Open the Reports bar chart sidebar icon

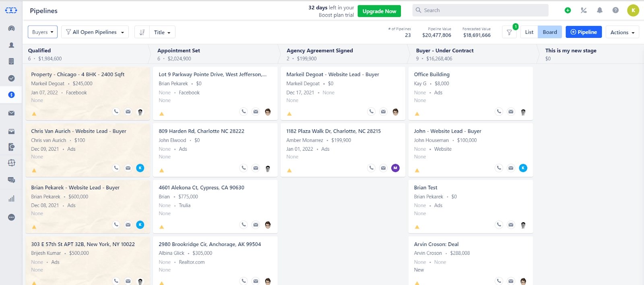tap(11, 199)
